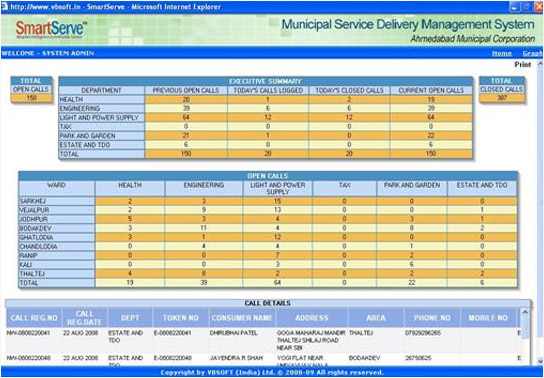Select the GHATLODIA ward row
This screenshot has height=378, width=544.
(x=268, y=238)
